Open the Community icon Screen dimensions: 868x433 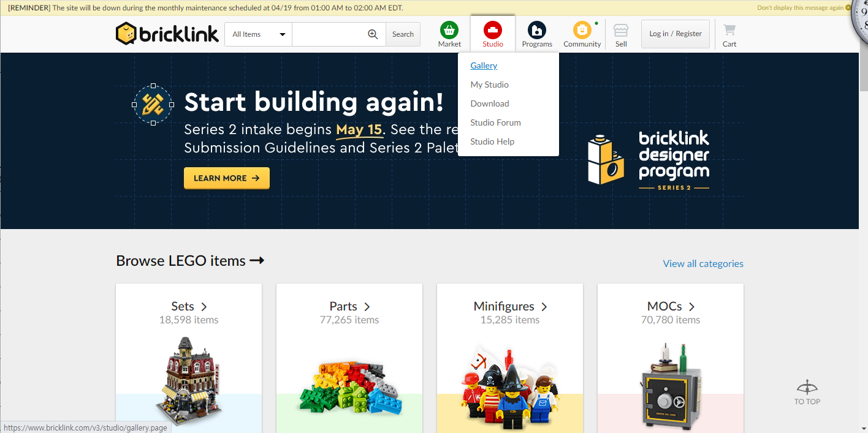[x=582, y=30]
